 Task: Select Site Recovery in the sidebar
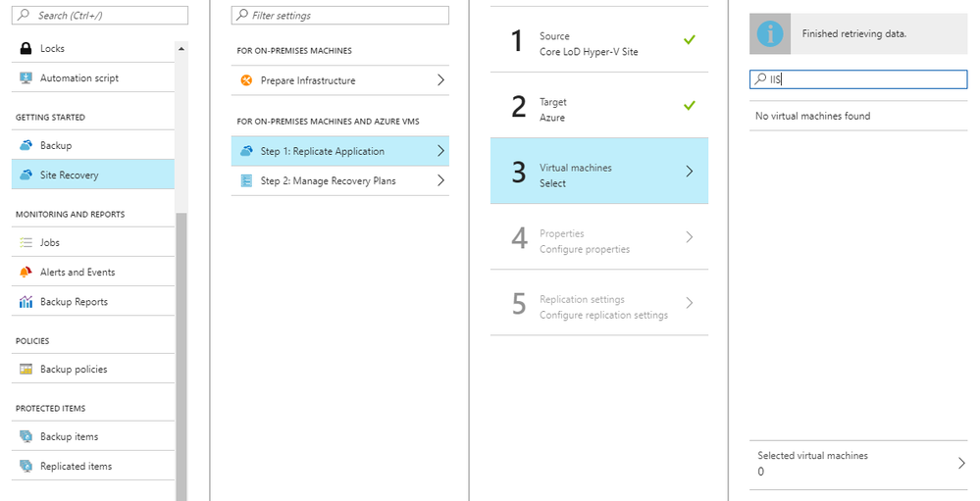tap(93, 175)
